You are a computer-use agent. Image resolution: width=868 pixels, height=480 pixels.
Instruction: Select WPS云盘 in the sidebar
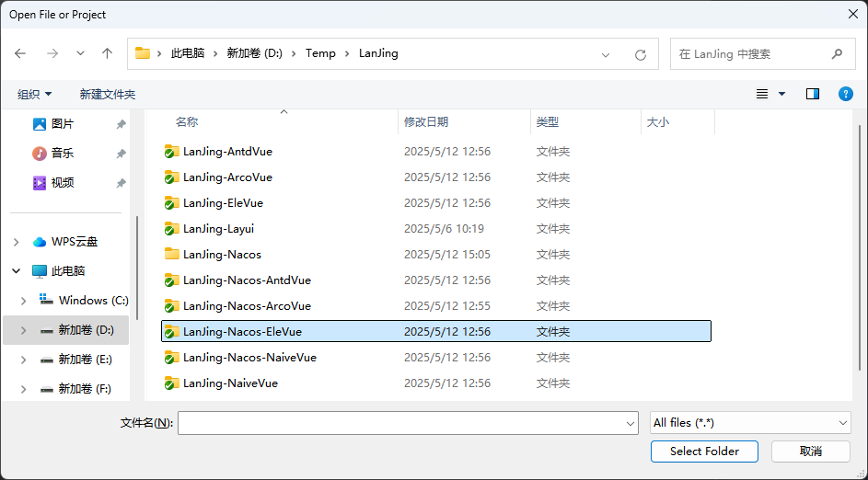coord(75,242)
